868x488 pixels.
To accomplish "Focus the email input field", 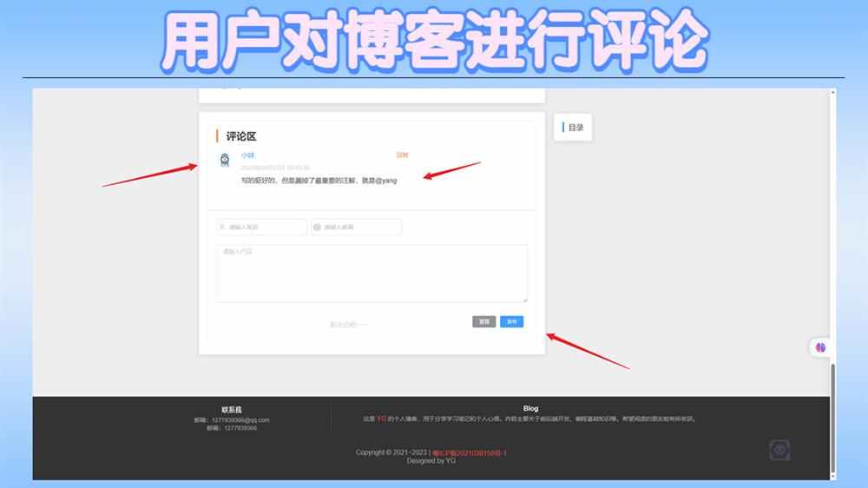I will pos(357,228).
